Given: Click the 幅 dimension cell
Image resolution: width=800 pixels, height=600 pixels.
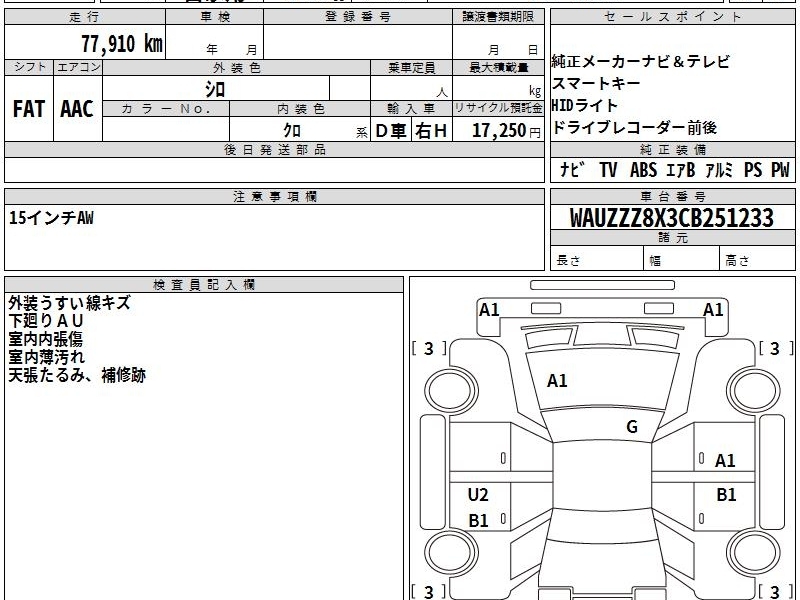Looking at the screenshot, I should pyautogui.click(x=682, y=260).
